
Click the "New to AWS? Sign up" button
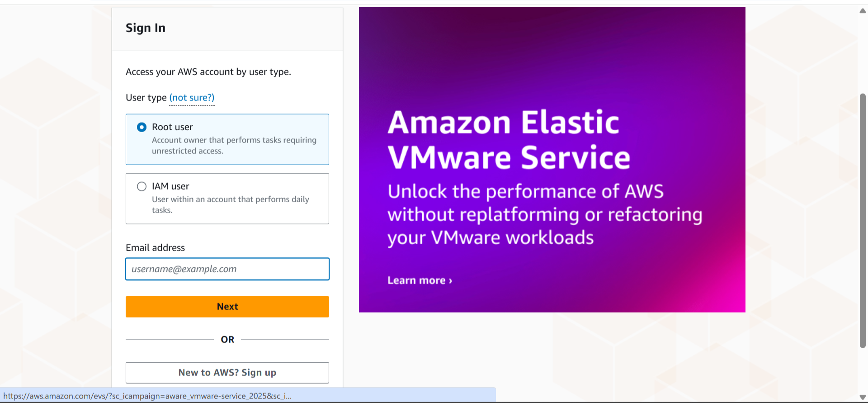227,373
